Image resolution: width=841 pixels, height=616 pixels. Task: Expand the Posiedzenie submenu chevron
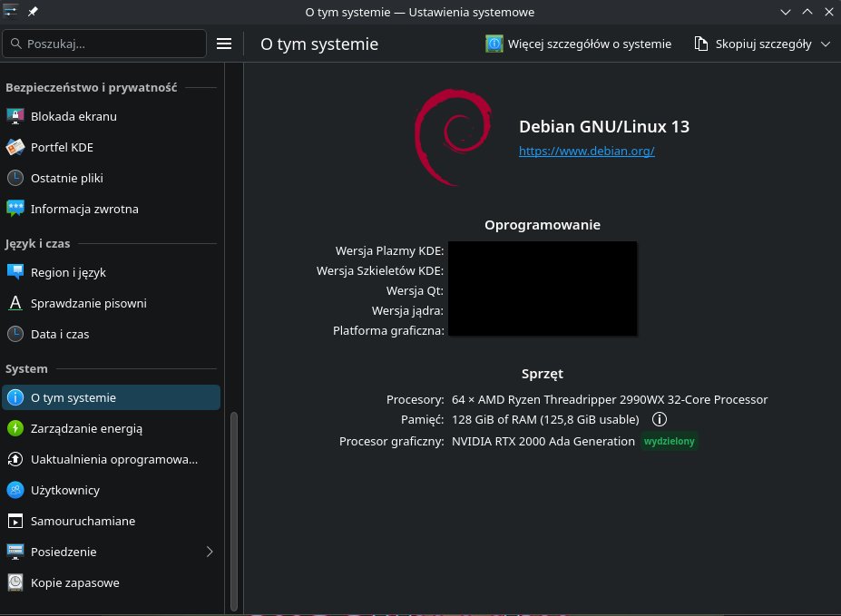point(210,552)
